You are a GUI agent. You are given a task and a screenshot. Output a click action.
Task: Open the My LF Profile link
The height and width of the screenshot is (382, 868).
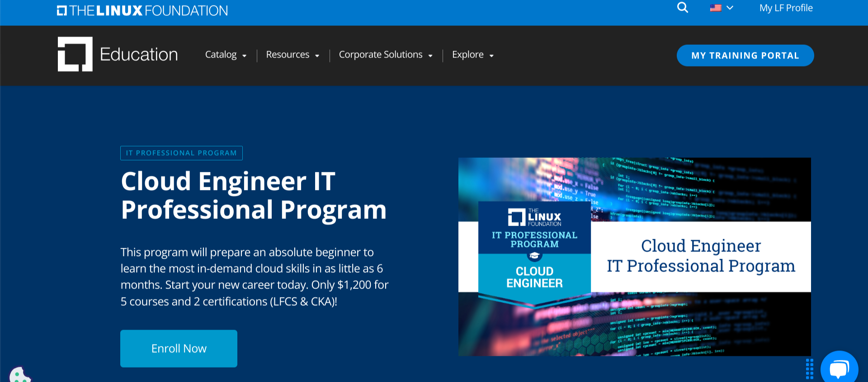(786, 8)
